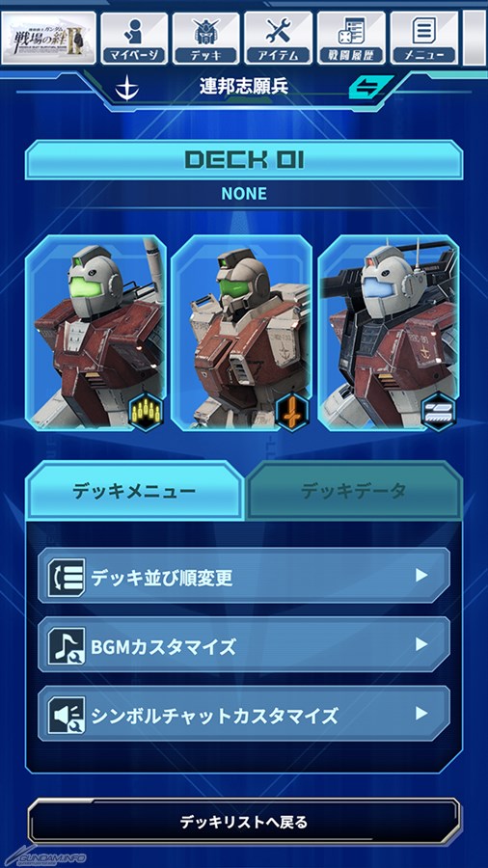The image size is (488, 868).
Task: Toggle faction with the teal swap arrows icon
Action: click(x=370, y=87)
